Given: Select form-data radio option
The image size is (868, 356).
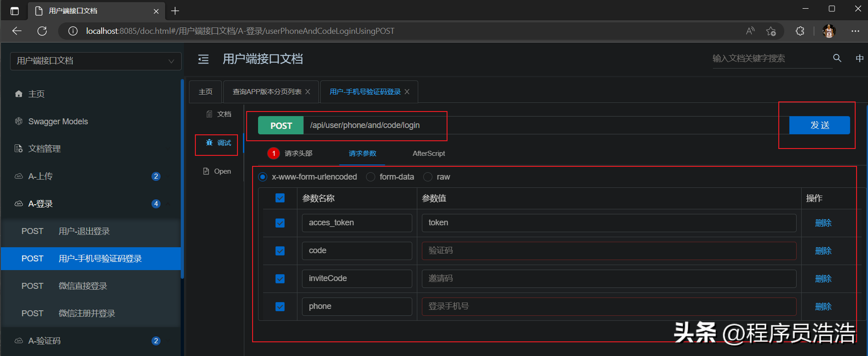Looking at the screenshot, I should coord(370,177).
